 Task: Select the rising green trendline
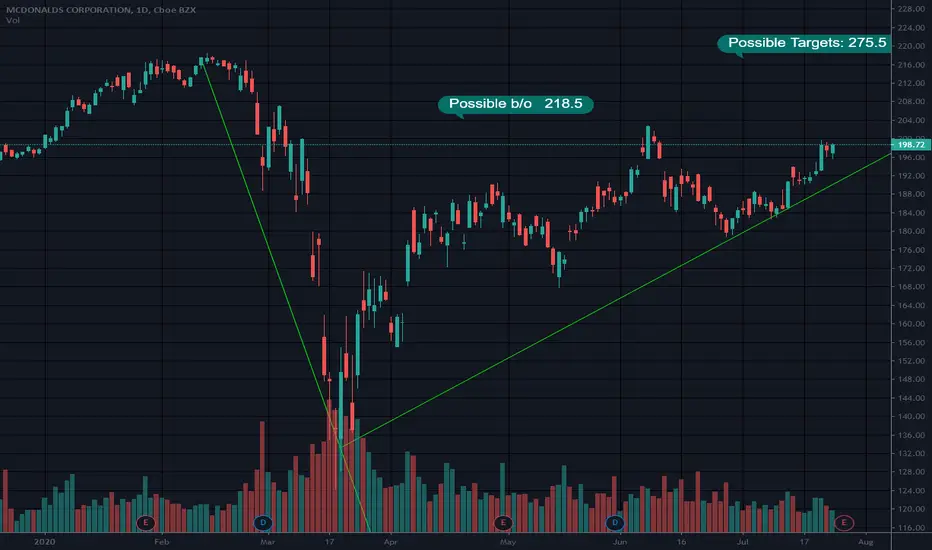[618, 297]
